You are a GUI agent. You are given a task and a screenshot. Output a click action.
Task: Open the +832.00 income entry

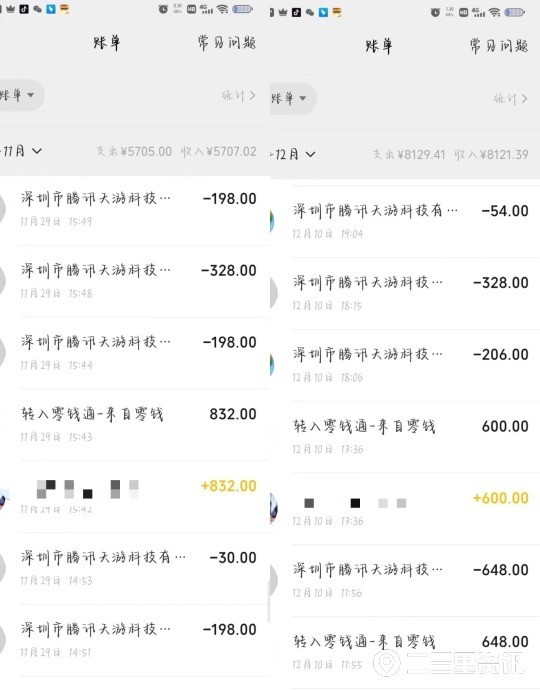coord(135,497)
